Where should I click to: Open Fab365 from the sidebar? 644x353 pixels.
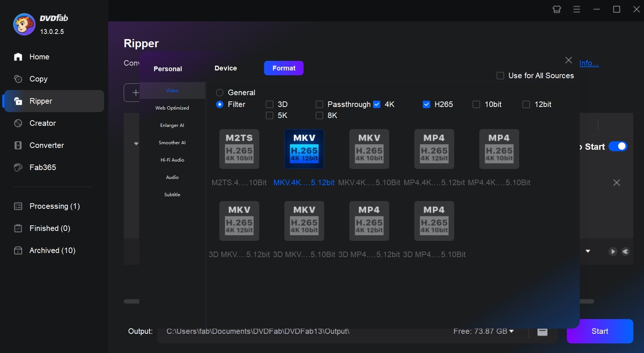[42, 167]
